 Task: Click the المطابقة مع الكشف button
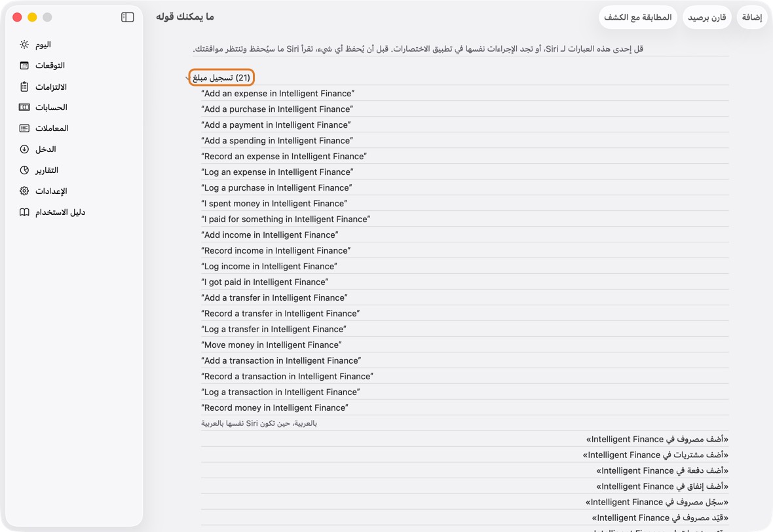pos(638,17)
